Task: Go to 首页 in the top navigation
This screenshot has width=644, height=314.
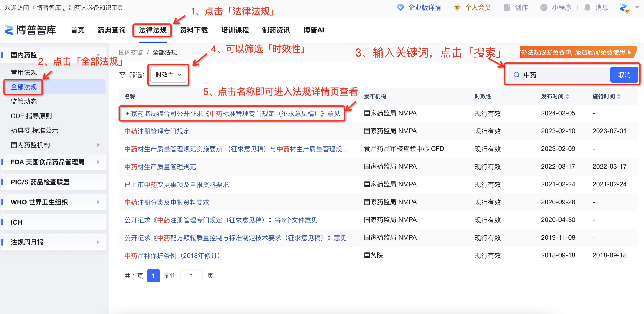Action: click(77, 30)
